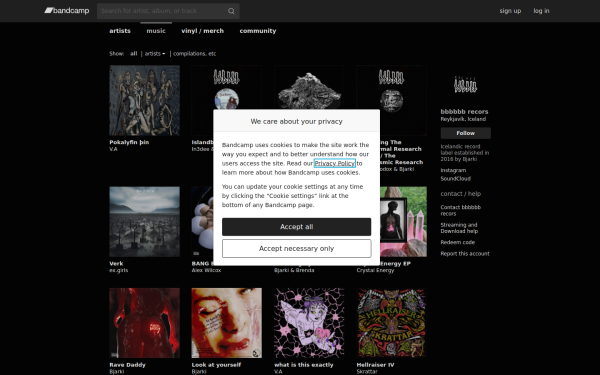
Task: Click the contact / help heading
Action: (x=460, y=194)
